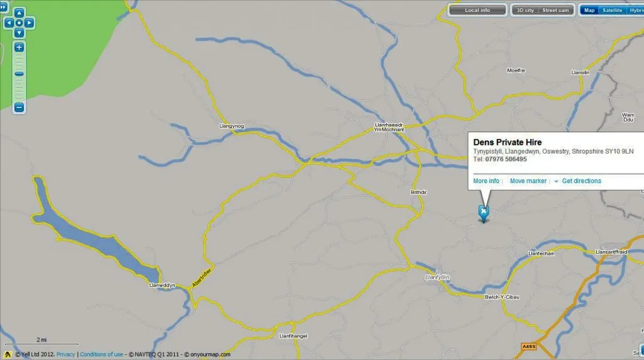
Task: Pan the map right with the arrow button
Action: click(x=29, y=23)
